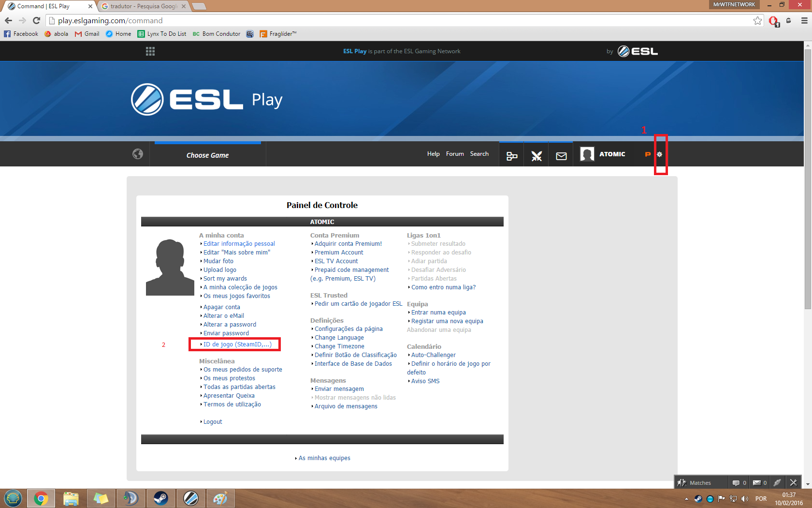The image size is (812, 508).
Task: Click the ATOMIC user avatar
Action: tap(587, 154)
